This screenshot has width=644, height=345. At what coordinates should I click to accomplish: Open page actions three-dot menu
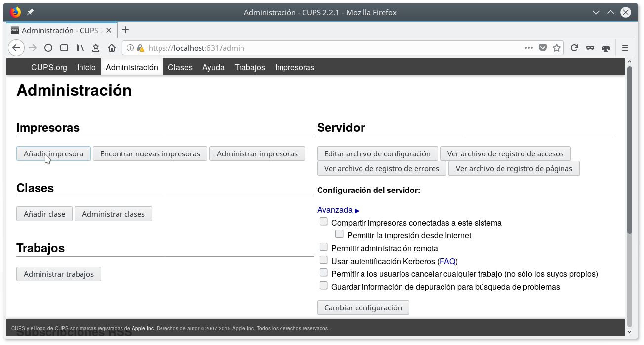pos(528,48)
